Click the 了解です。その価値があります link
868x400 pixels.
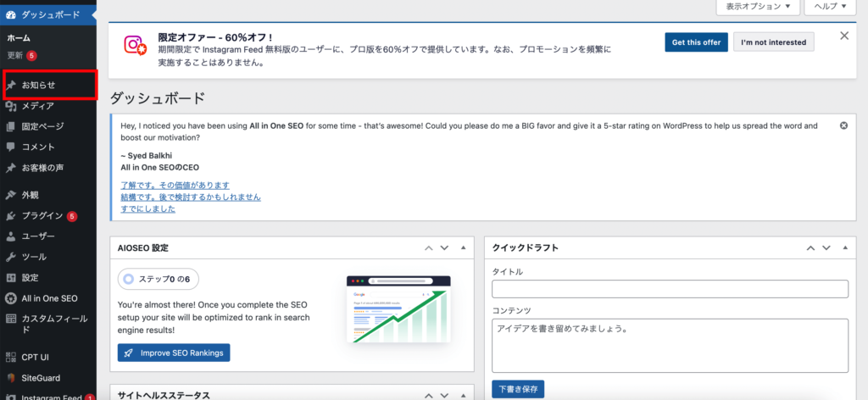[175, 186]
